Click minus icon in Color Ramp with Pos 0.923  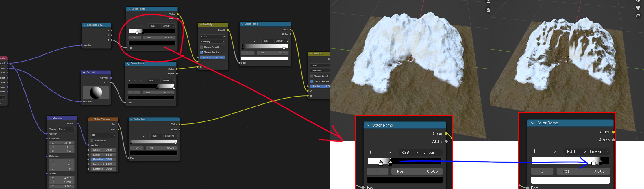(x=249, y=41)
